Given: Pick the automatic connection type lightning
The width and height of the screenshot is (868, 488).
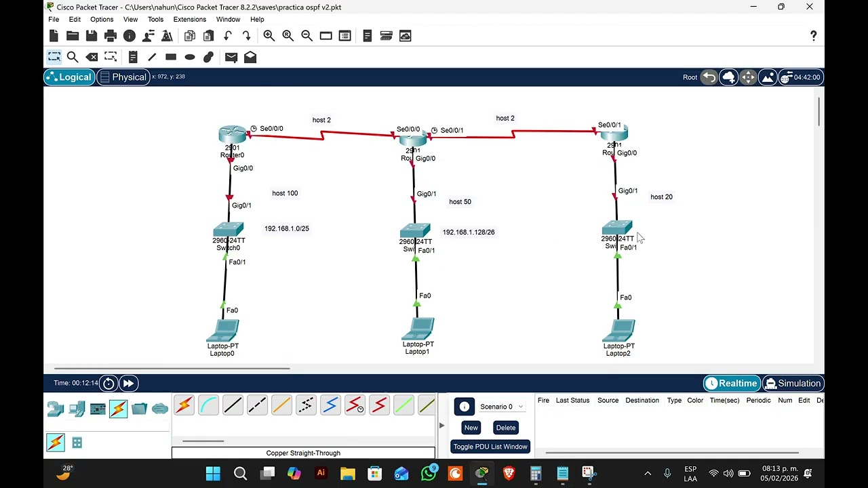Looking at the screenshot, I should coord(184,406).
